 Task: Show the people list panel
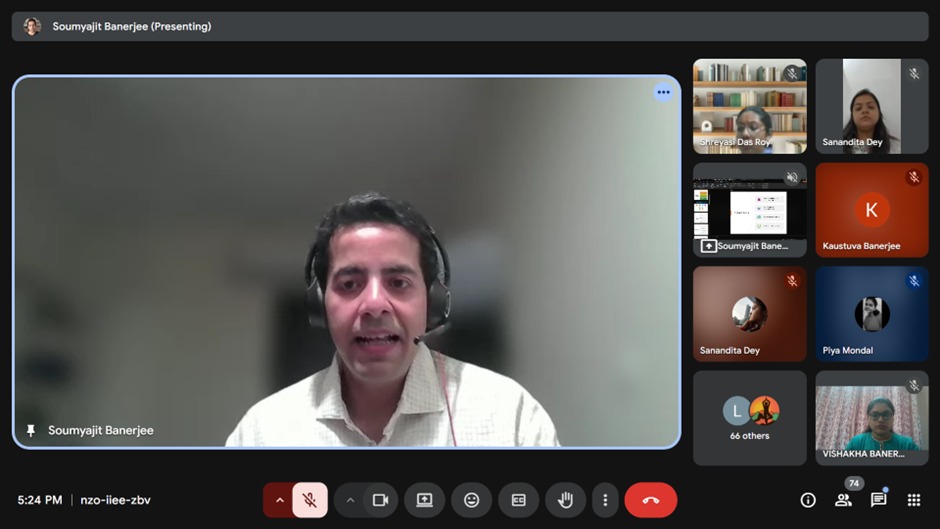tap(843, 500)
